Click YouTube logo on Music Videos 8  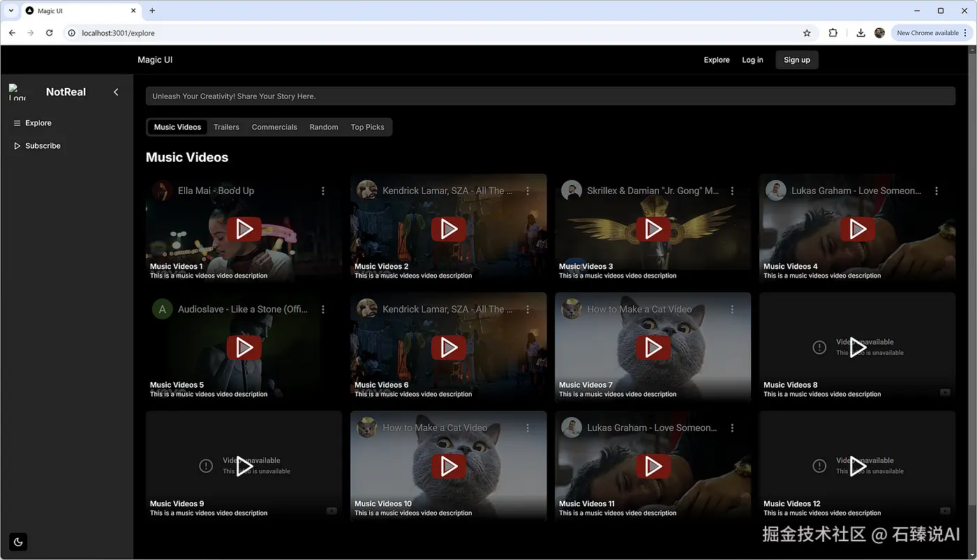(945, 392)
